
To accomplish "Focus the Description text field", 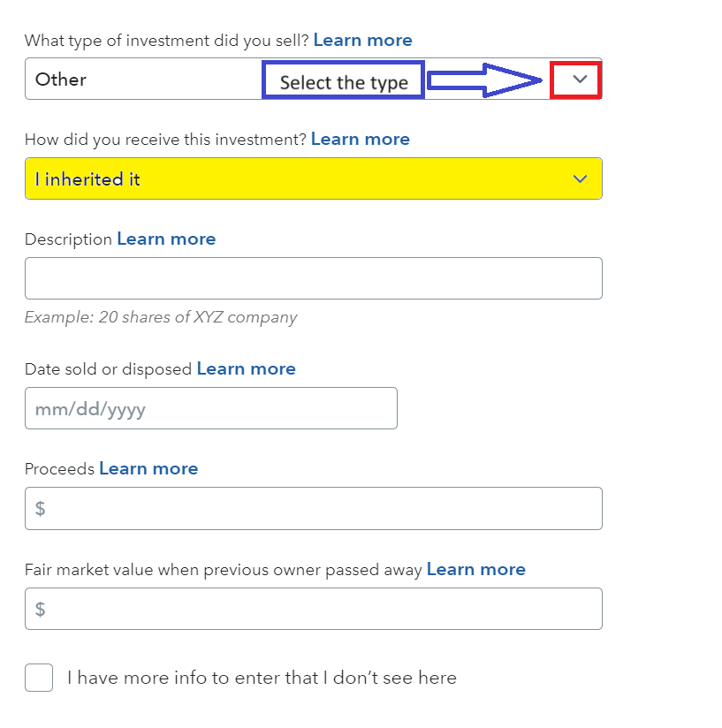I will click(x=313, y=278).
